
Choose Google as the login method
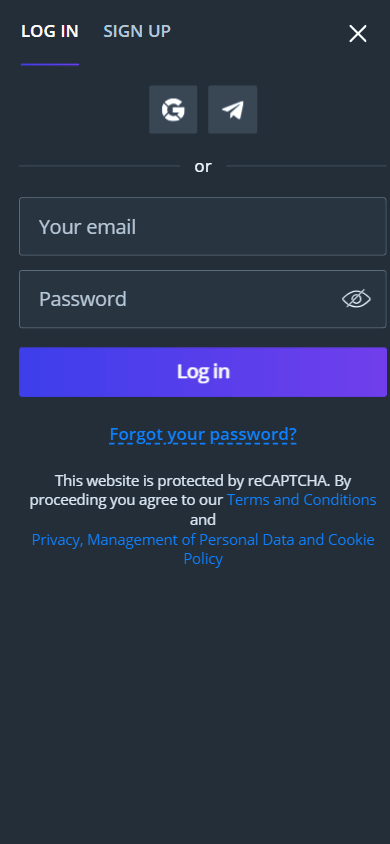pos(173,109)
